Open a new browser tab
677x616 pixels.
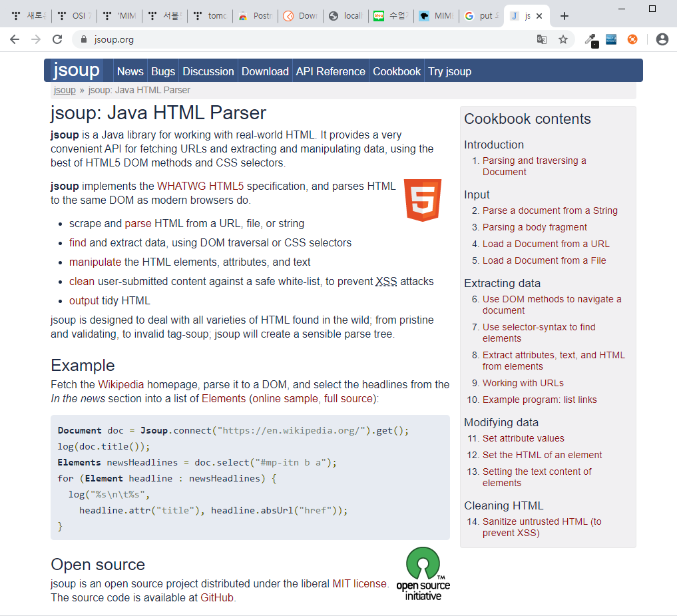pos(564,16)
